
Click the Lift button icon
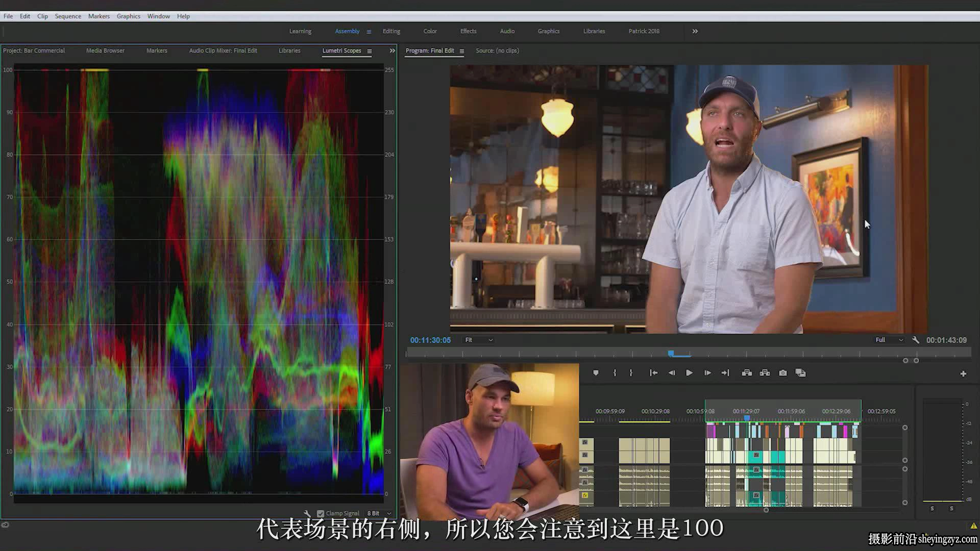pyautogui.click(x=747, y=373)
